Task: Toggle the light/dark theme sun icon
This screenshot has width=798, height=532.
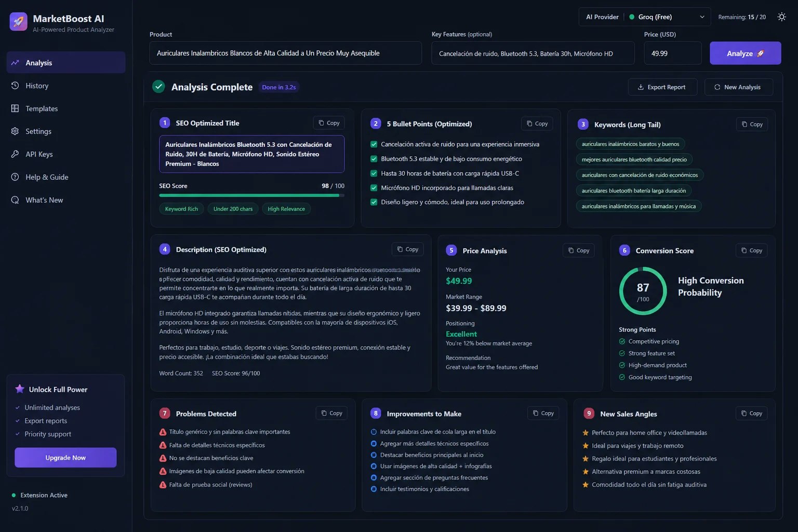Action: pos(781,17)
